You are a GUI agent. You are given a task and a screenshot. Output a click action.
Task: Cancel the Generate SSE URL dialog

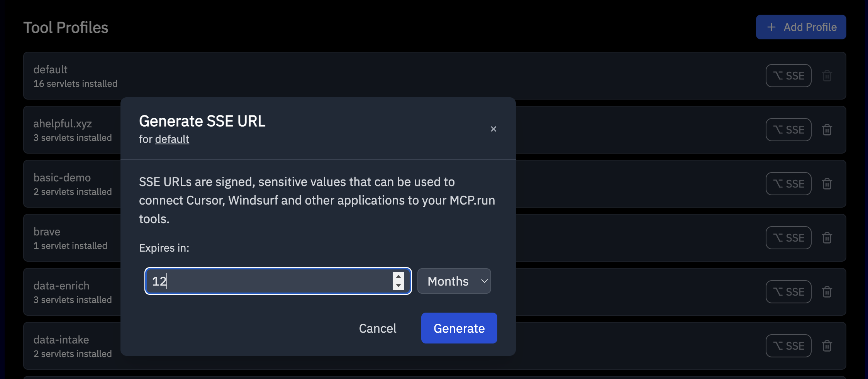coord(377,328)
